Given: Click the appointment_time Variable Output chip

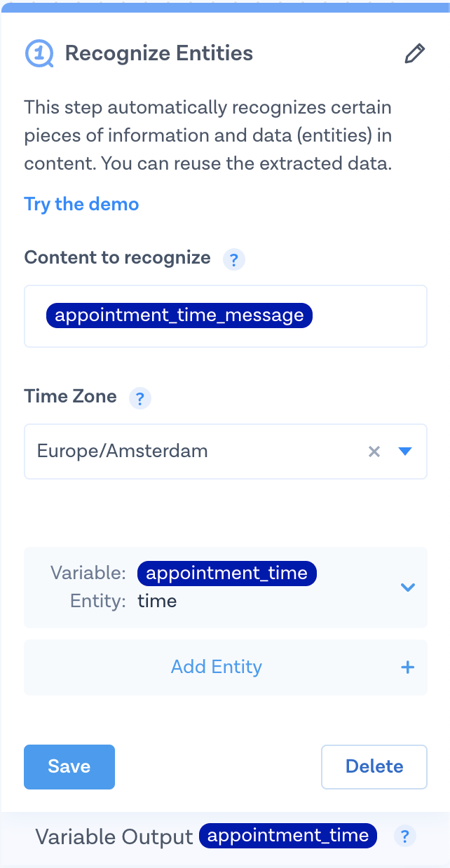Looking at the screenshot, I should tap(288, 836).
